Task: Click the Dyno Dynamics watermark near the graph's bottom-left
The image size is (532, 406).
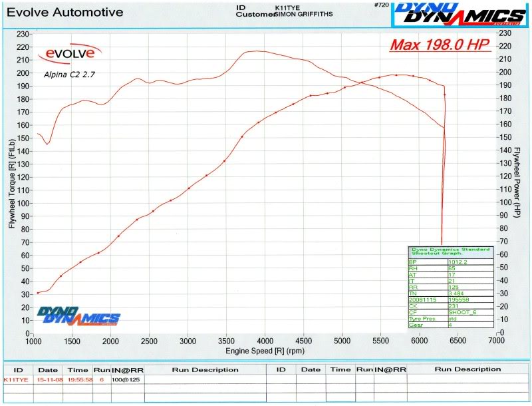Action: click(78, 315)
